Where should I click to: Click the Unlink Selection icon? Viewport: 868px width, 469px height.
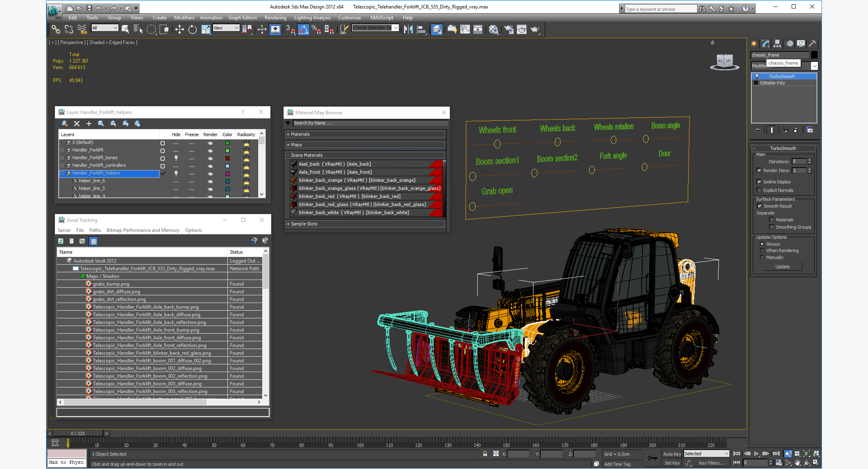[x=69, y=29]
